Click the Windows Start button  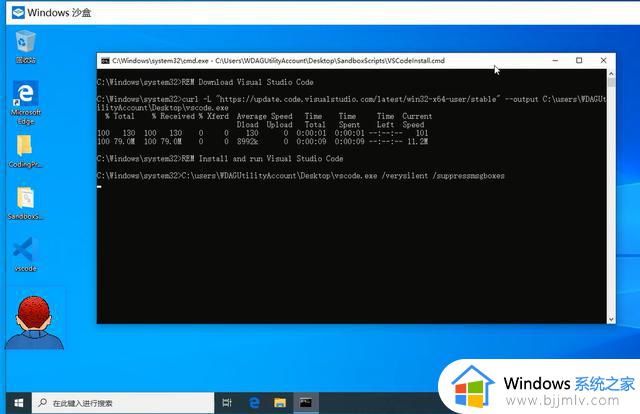[18, 403]
